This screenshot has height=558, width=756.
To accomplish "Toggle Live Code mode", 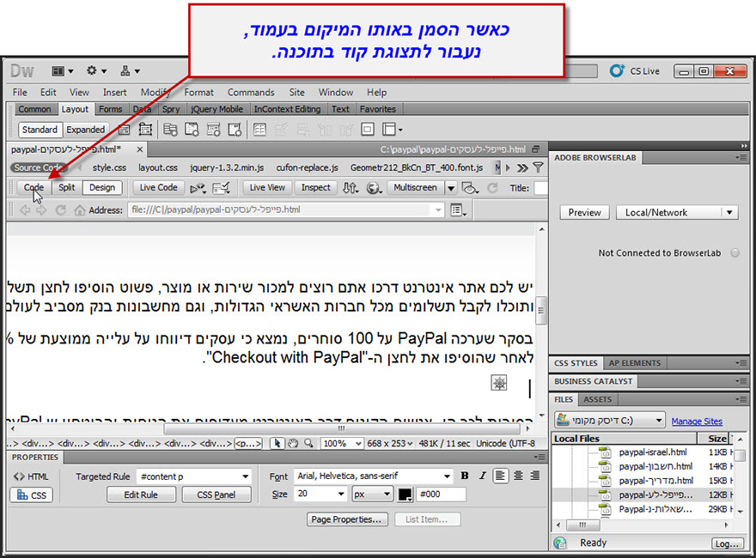I will 158,187.
